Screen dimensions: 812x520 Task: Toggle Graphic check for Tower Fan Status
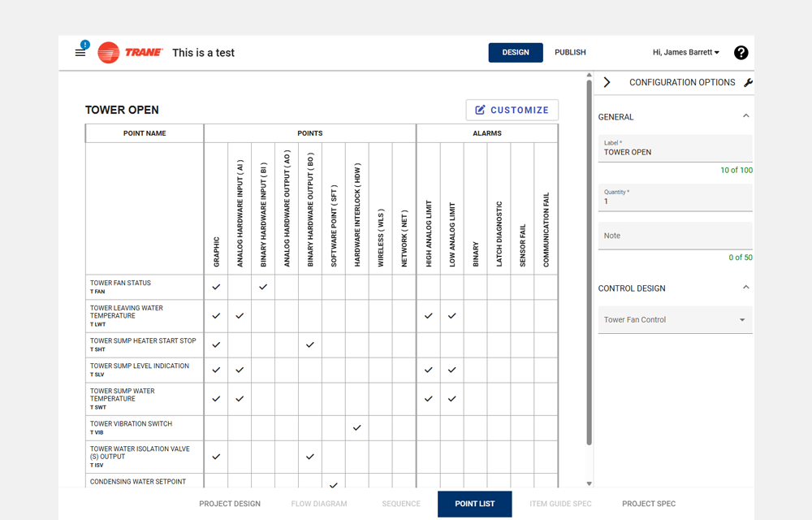click(217, 287)
